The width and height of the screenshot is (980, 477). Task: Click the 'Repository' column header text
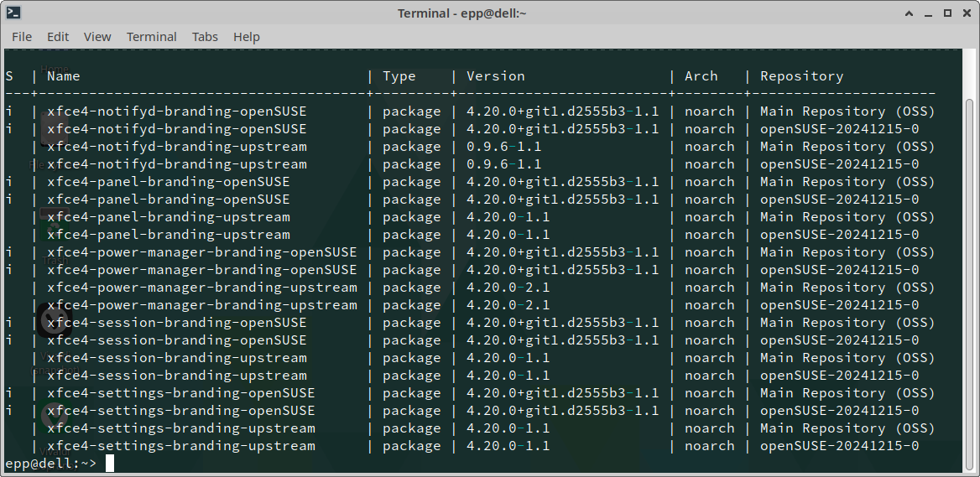click(801, 76)
